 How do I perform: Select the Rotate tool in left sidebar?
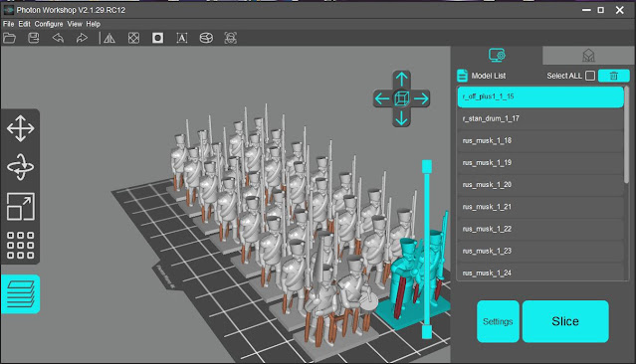20,167
